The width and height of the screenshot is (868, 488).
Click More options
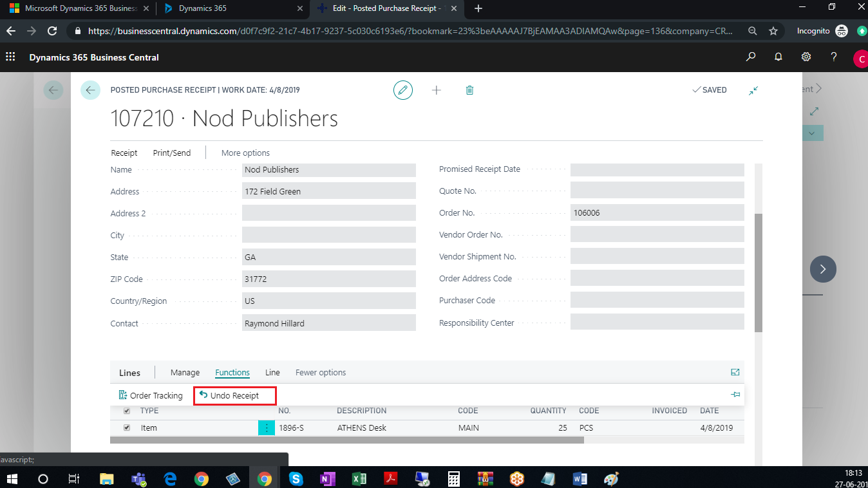coord(245,153)
